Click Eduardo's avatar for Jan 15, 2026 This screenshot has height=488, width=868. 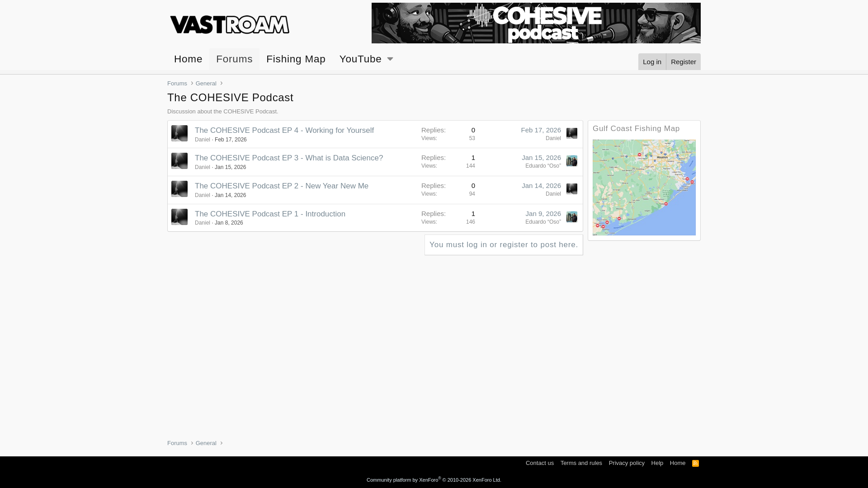(x=572, y=161)
